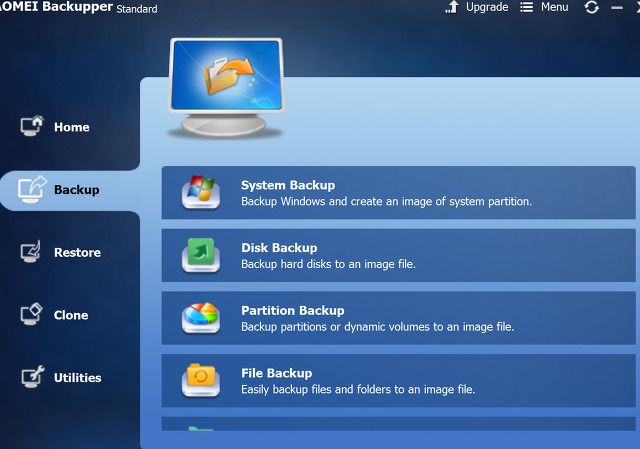640x449 pixels.
Task: Click 'Backup hard disks to an image file' text
Action: [328, 264]
